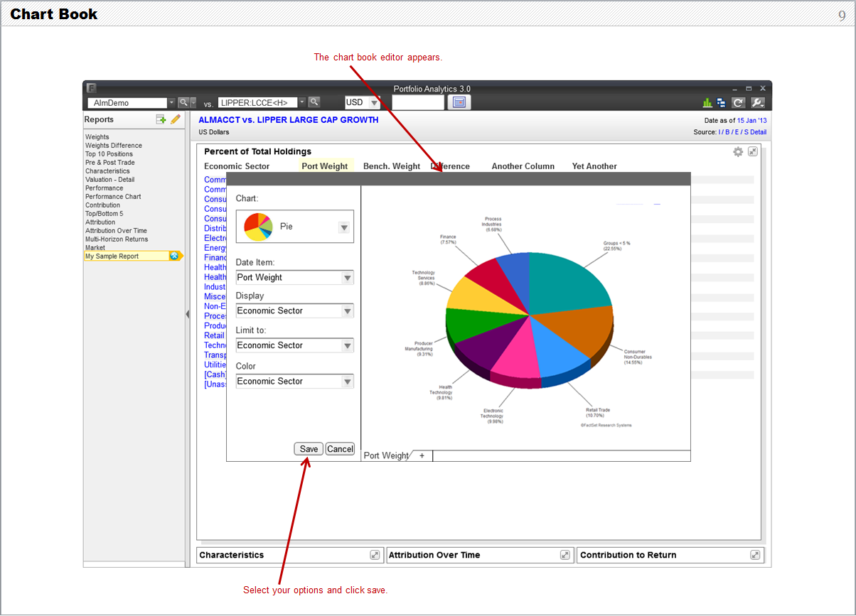
Task: Add a new chart tab with plus
Action: coord(422,455)
